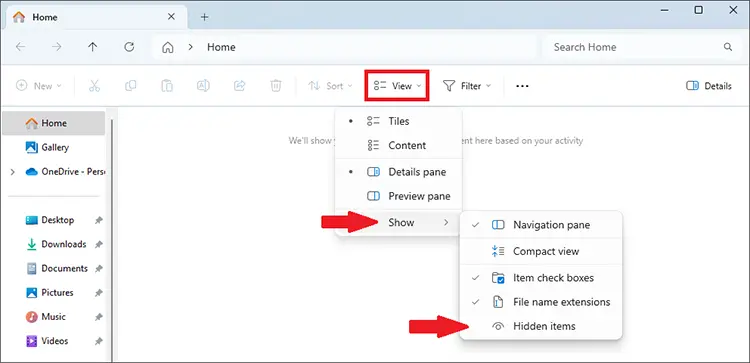Click the breadcrumb chevron before Home
This screenshot has width=750, height=363.
(x=190, y=47)
